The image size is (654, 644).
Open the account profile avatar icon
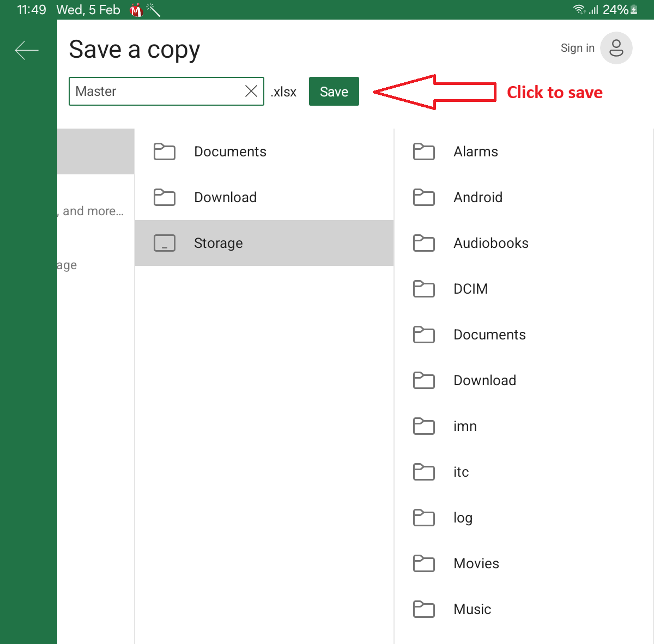[616, 48]
